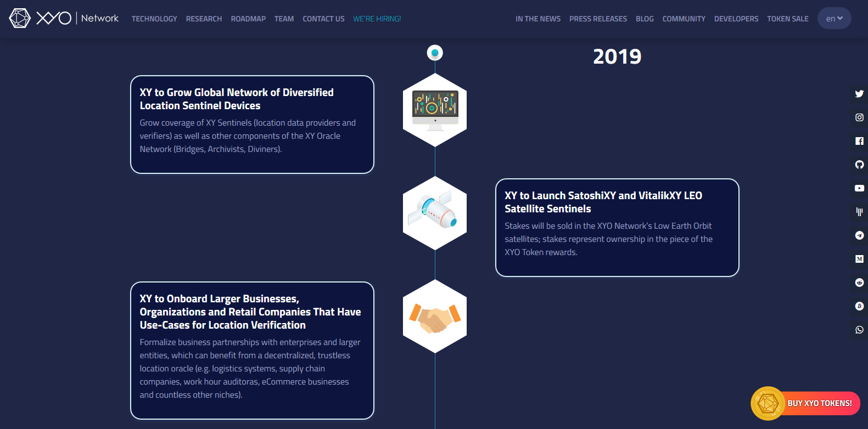
Task: Click the 'Grow coverage of XY Sentinels' paragraph
Action: pyautogui.click(x=248, y=136)
